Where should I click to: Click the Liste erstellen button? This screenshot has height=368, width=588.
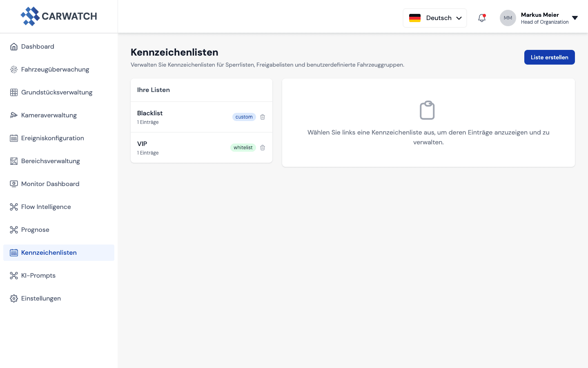pos(549,57)
